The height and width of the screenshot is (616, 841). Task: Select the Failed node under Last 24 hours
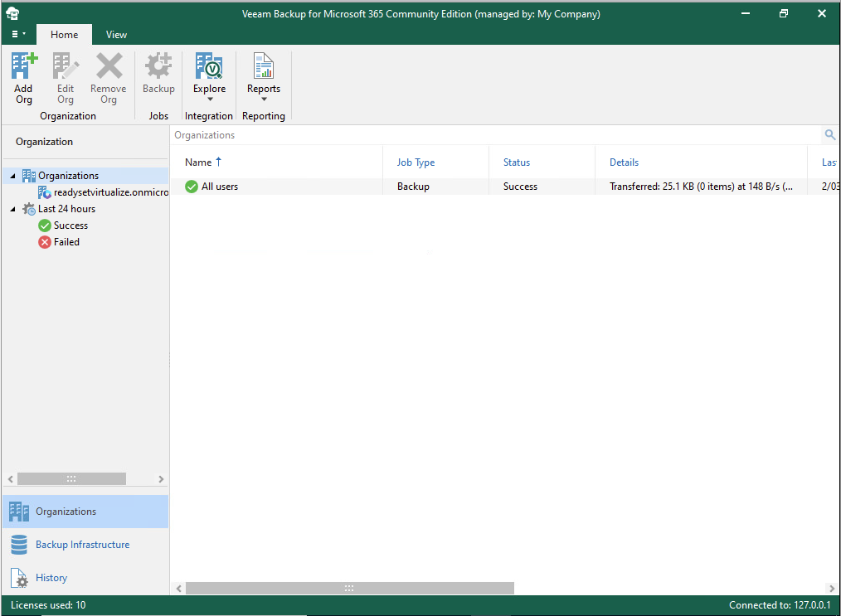tap(66, 242)
